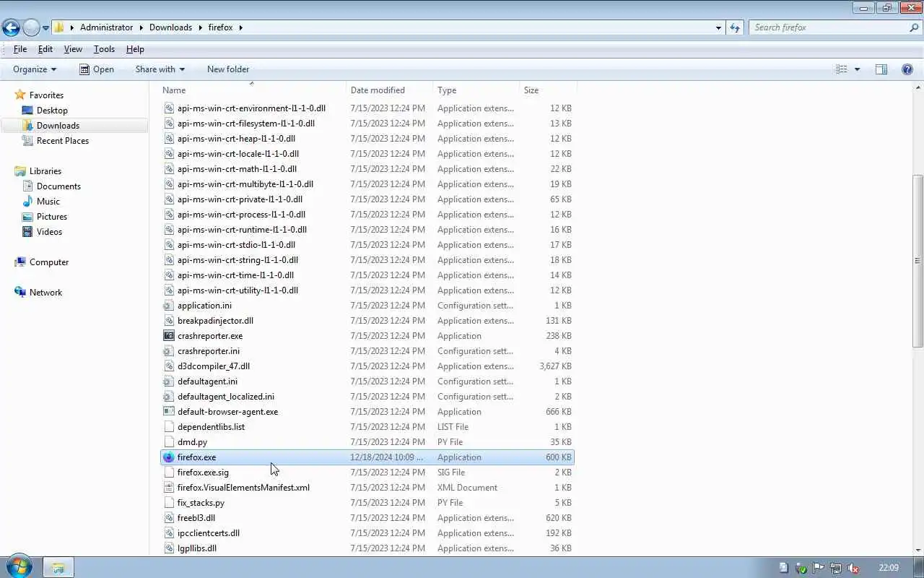This screenshot has height=578, width=924.
Task: Sort by the Size column header
Action: pyautogui.click(x=548, y=90)
